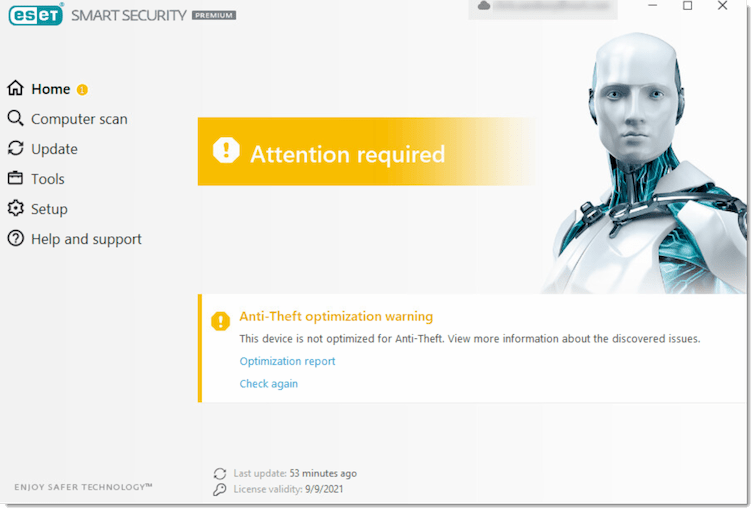
Task: Click the PREMIUM badge label
Action: pyautogui.click(x=214, y=15)
